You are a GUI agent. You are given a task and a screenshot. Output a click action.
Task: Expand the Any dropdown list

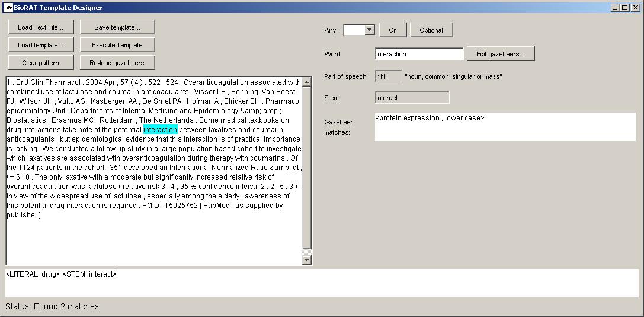[x=370, y=30]
